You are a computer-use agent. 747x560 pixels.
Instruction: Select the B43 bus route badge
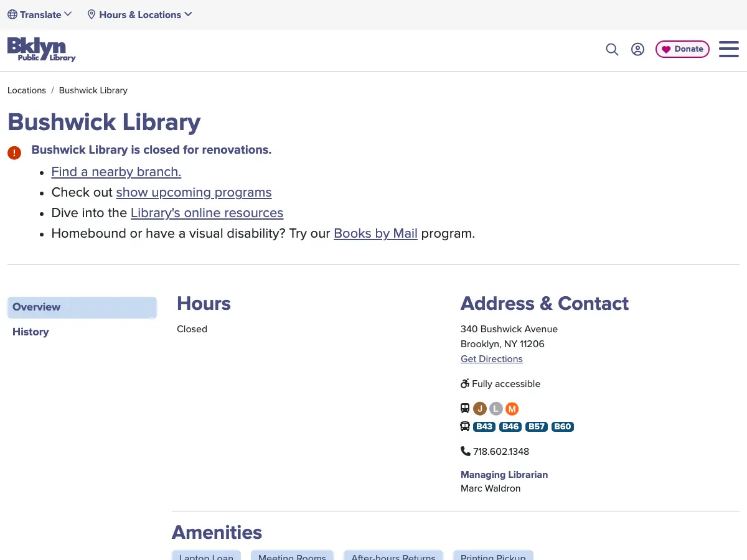point(484,427)
